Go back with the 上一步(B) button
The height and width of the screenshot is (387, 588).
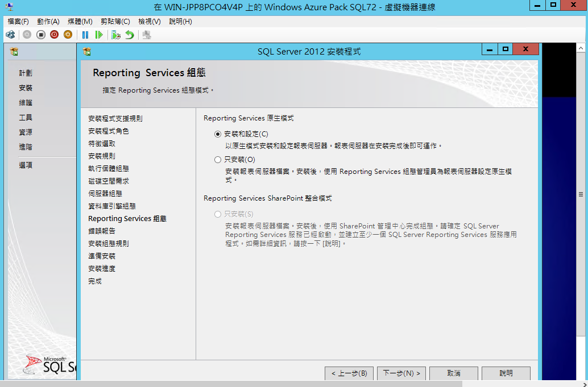click(x=349, y=373)
